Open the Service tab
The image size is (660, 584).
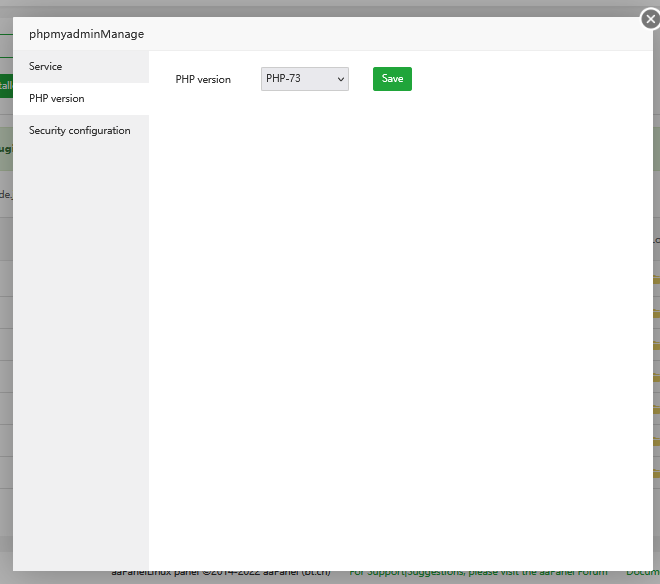81,67
